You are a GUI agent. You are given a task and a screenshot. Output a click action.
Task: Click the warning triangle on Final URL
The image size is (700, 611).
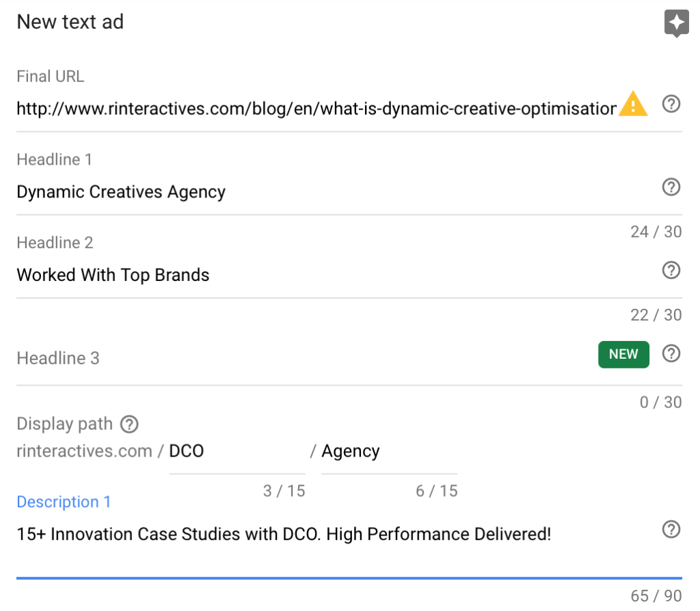click(632, 103)
